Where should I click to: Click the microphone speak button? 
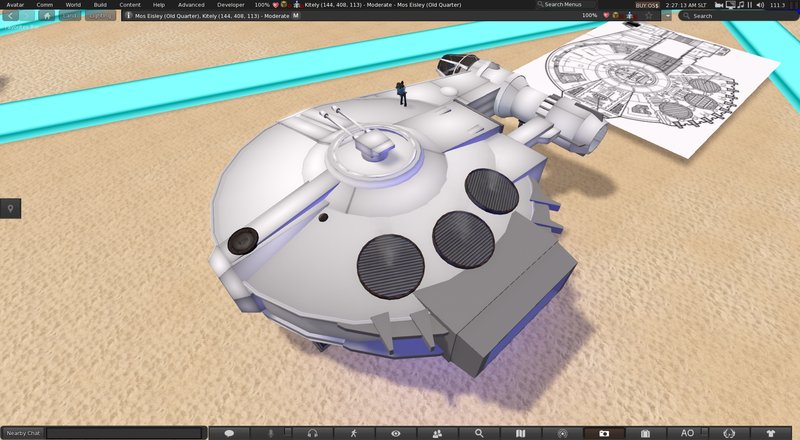point(270,433)
